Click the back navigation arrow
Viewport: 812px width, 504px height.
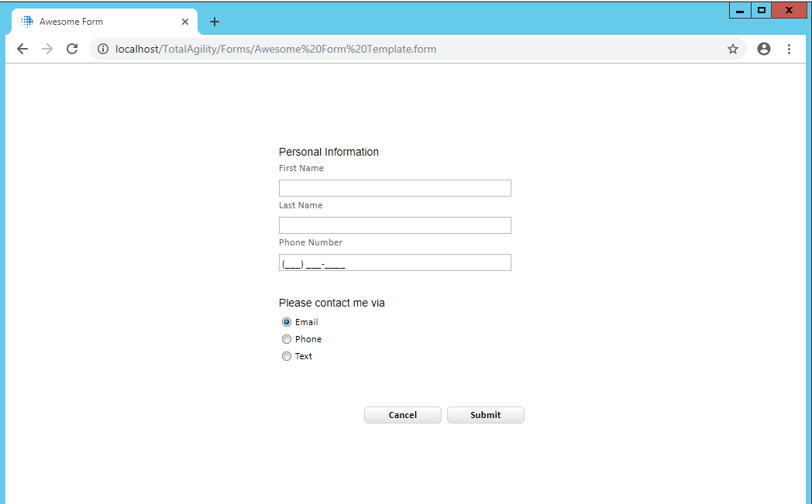22,48
